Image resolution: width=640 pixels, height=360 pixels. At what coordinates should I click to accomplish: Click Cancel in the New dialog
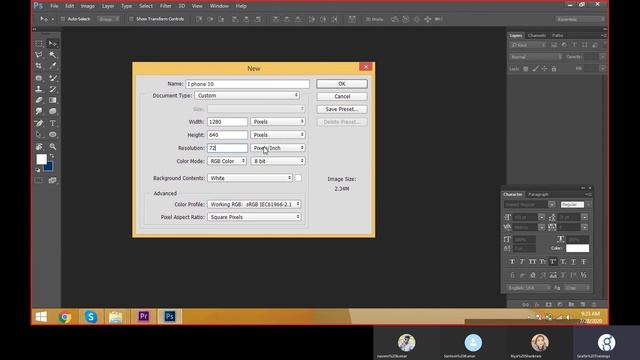tap(342, 96)
